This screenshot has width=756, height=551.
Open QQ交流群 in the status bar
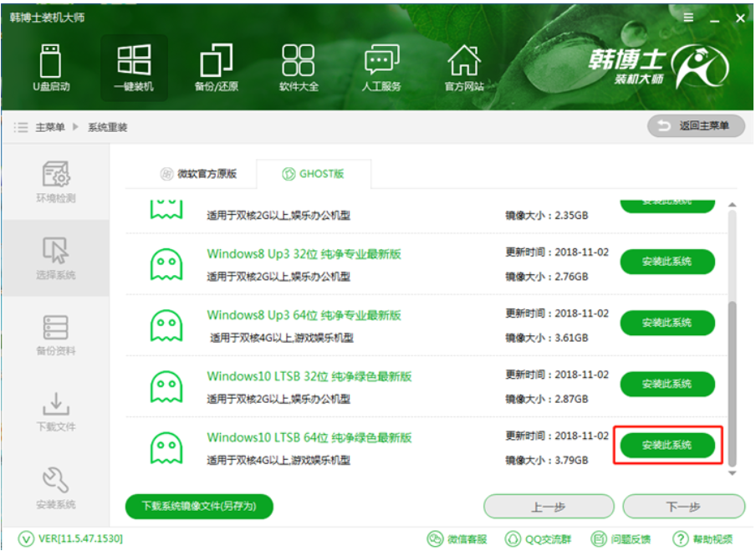tap(538, 538)
